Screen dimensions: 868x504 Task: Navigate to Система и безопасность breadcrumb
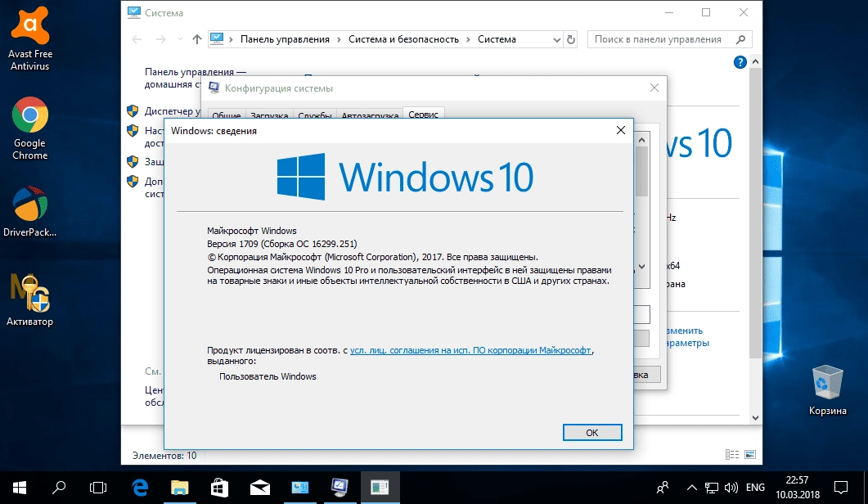click(x=403, y=39)
